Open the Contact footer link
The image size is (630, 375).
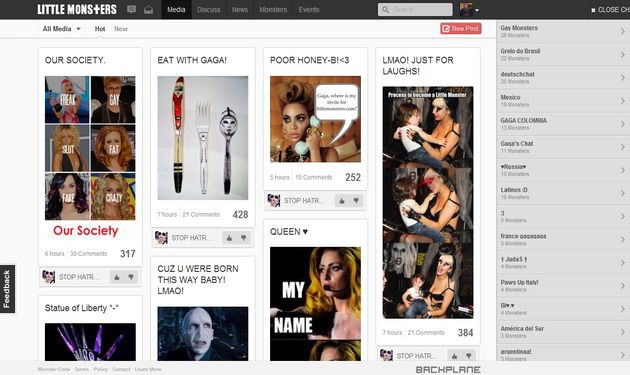tap(121, 369)
